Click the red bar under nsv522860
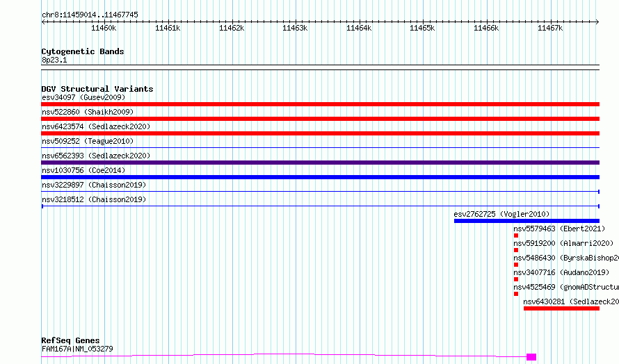The width and height of the screenshot is (619, 364). tap(320, 119)
